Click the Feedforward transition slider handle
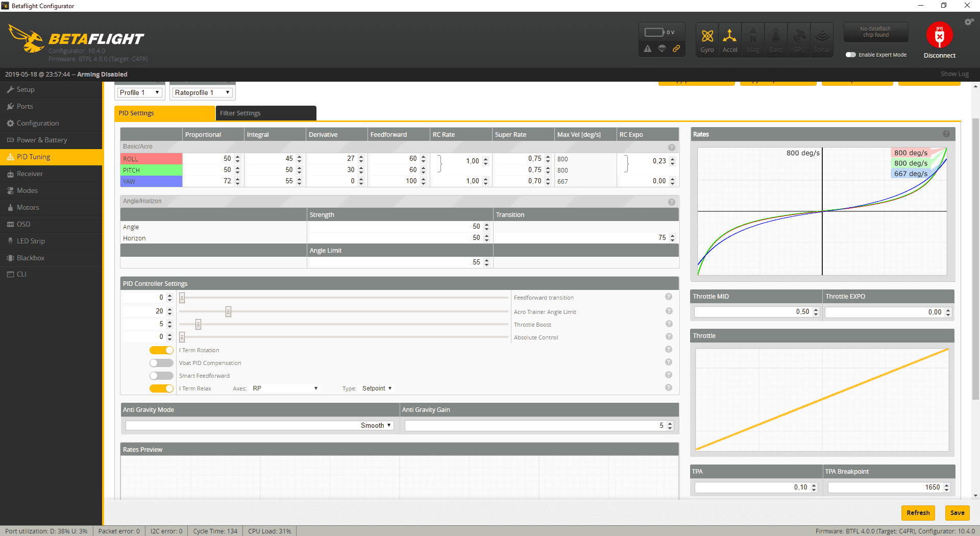Viewport: 980px width, 536px height. click(x=182, y=298)
